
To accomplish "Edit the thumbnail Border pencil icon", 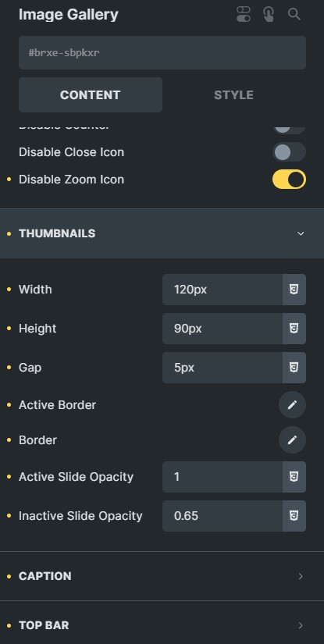I will point(292,440).
